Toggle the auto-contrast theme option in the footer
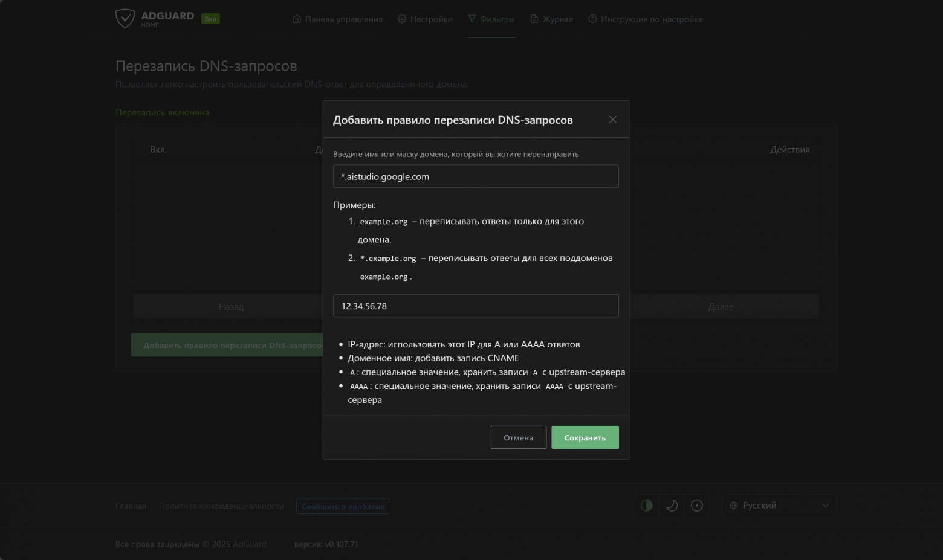The height and width of the screenshot is (560, 943). click(x=646, y=505)
